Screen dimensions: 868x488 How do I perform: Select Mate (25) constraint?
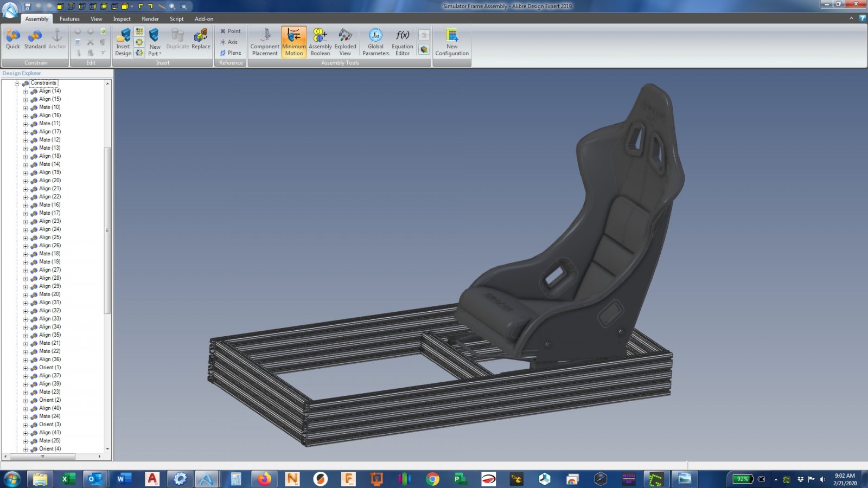(50, 441)
